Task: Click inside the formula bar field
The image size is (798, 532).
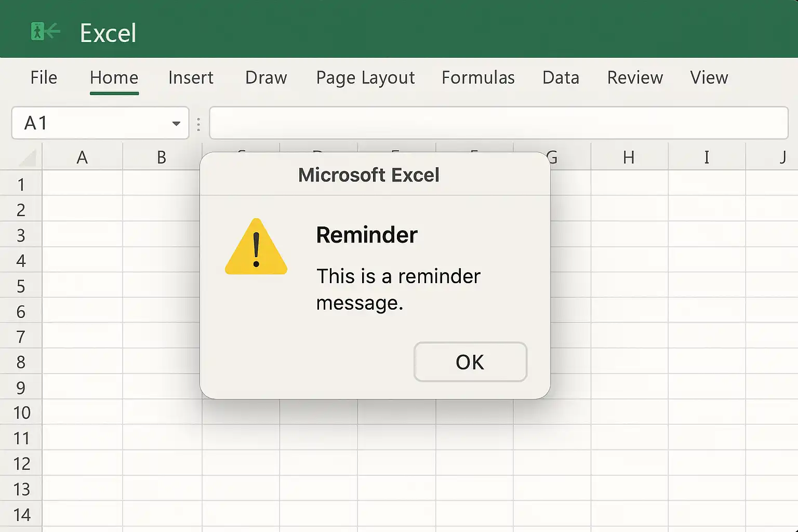Action: pyautogui.click(x=498, y=123)
